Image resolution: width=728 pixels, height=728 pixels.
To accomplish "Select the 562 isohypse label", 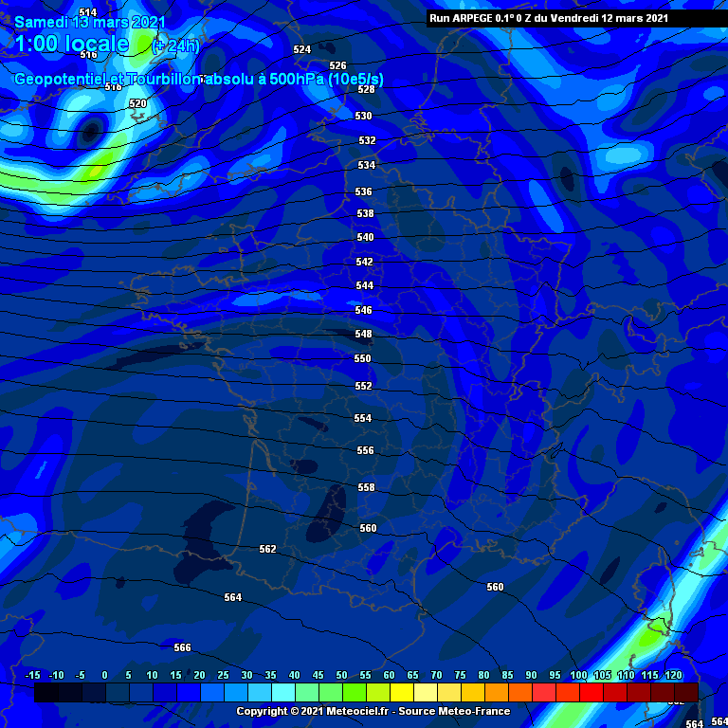I will [x=268, y=549].
